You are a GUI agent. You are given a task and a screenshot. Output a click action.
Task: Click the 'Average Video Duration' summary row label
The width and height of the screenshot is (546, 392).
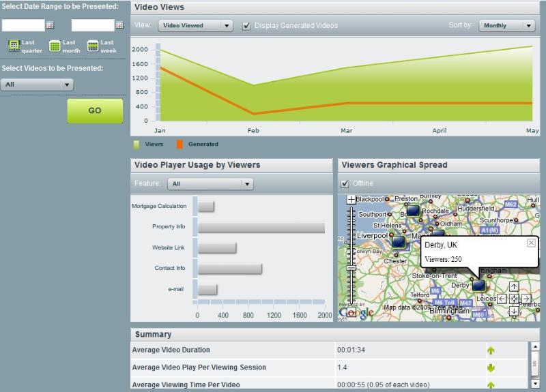coord(171,350)
